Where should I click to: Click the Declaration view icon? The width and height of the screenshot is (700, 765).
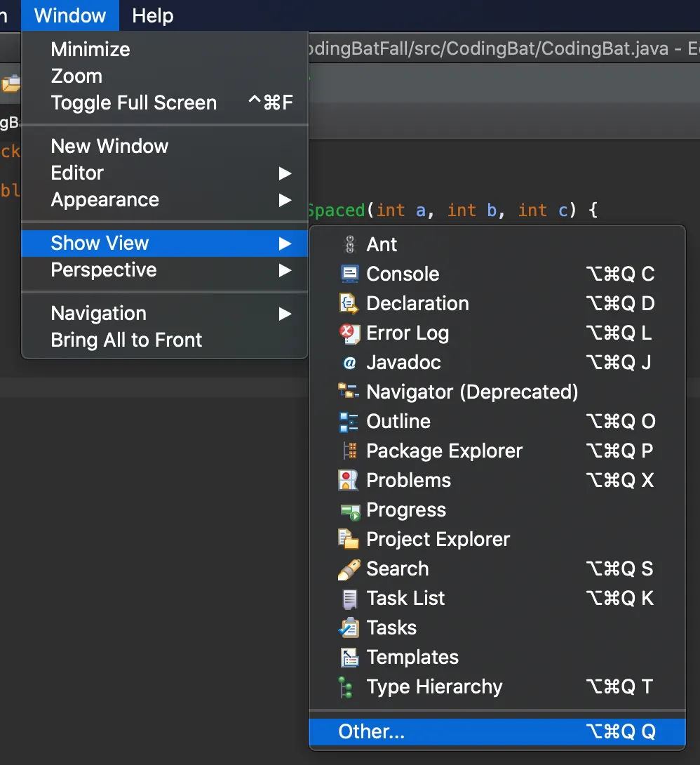point(349,303)
